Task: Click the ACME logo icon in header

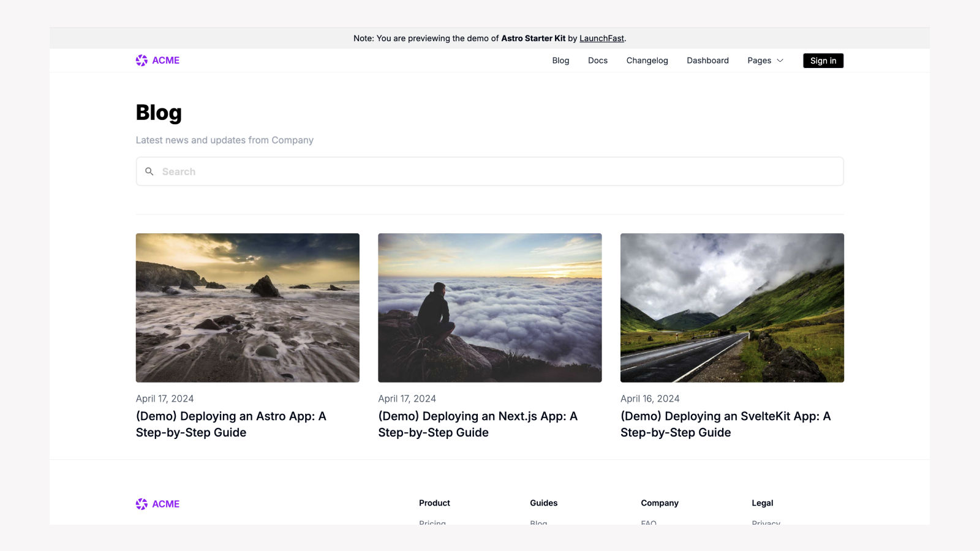Action: pos(141,60)
